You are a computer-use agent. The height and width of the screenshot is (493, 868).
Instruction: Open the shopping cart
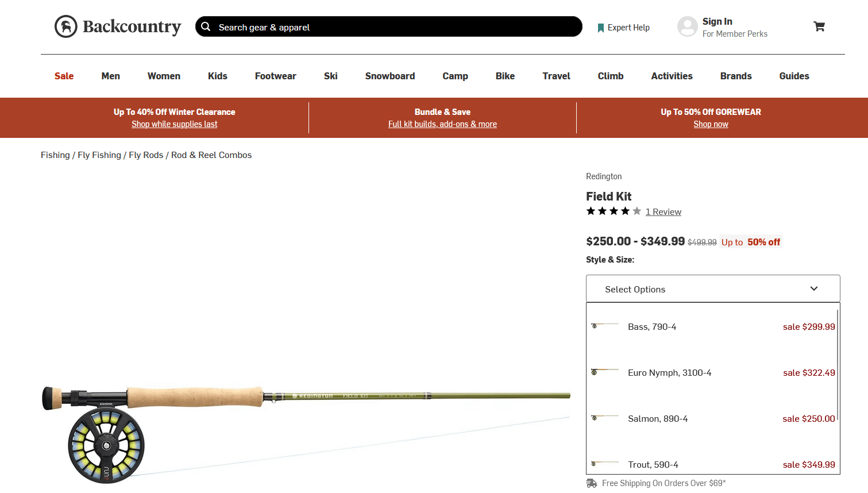tap(819, 26)
